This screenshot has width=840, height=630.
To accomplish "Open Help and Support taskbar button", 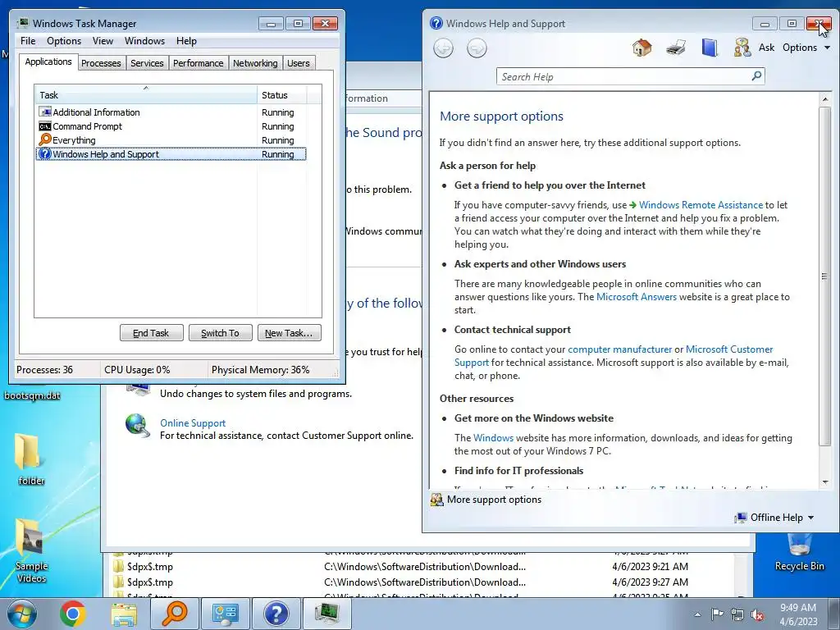I will coord(276,614).
